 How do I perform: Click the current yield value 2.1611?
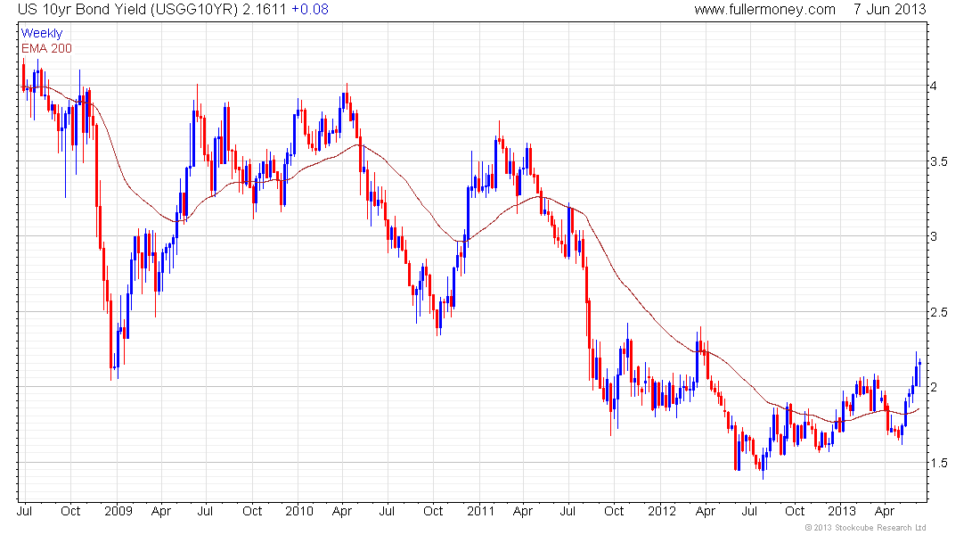pos(265,10)
